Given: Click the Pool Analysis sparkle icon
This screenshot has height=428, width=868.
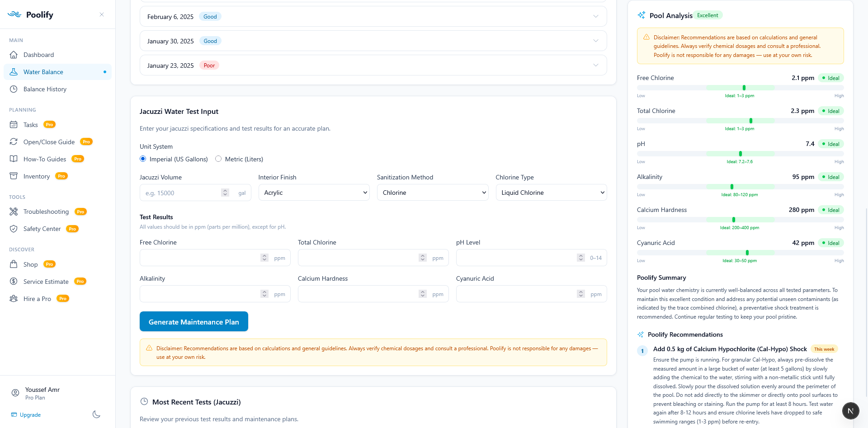Looking at the screenshot, I should (641, 15).
